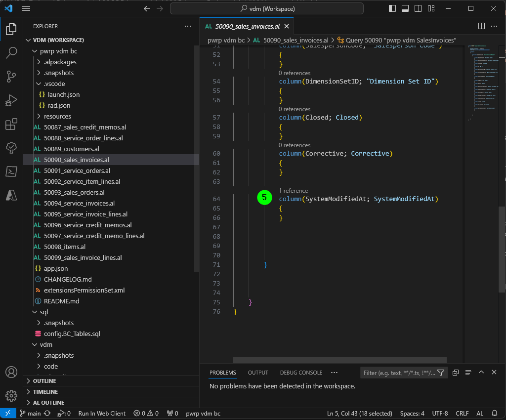Screen dimensions: 506x420
Task: Go forward with the right arrow
Action: (160, 9)
